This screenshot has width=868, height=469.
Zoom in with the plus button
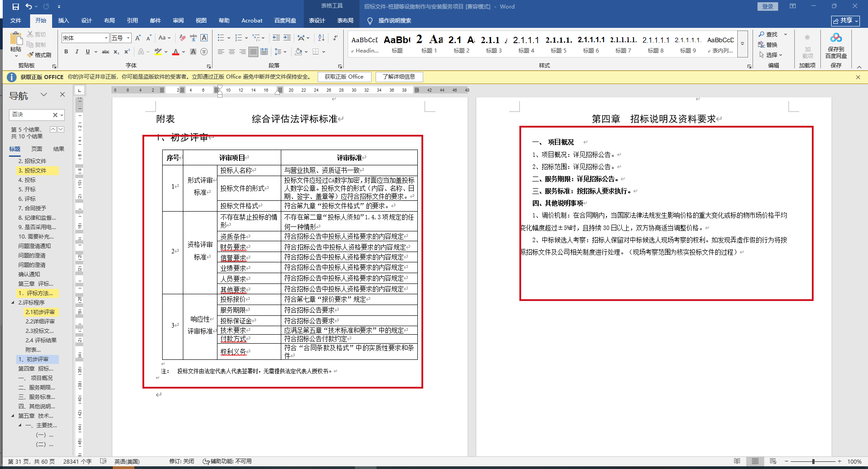839,461
